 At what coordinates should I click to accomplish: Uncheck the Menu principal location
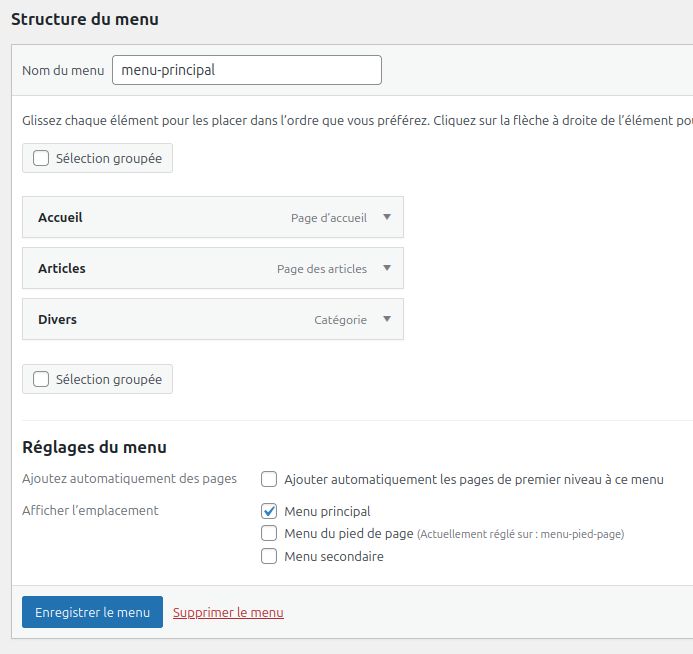[x=269, y=511]
